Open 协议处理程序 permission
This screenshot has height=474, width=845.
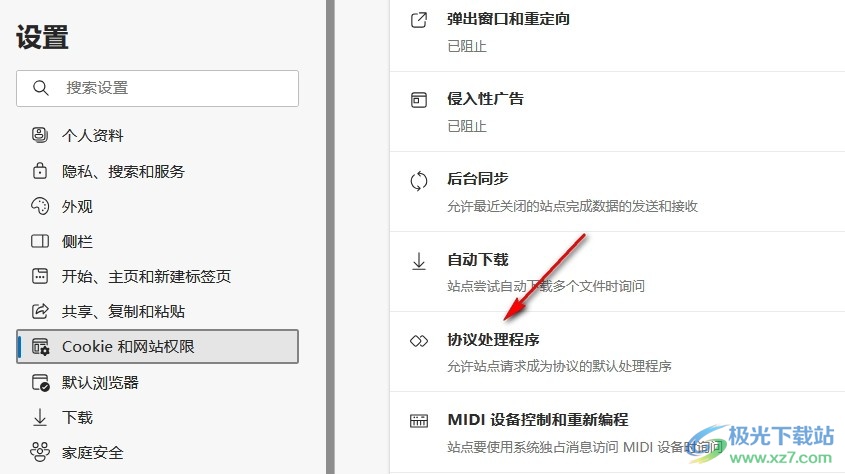pyautogui.click(x=493, y=339)
